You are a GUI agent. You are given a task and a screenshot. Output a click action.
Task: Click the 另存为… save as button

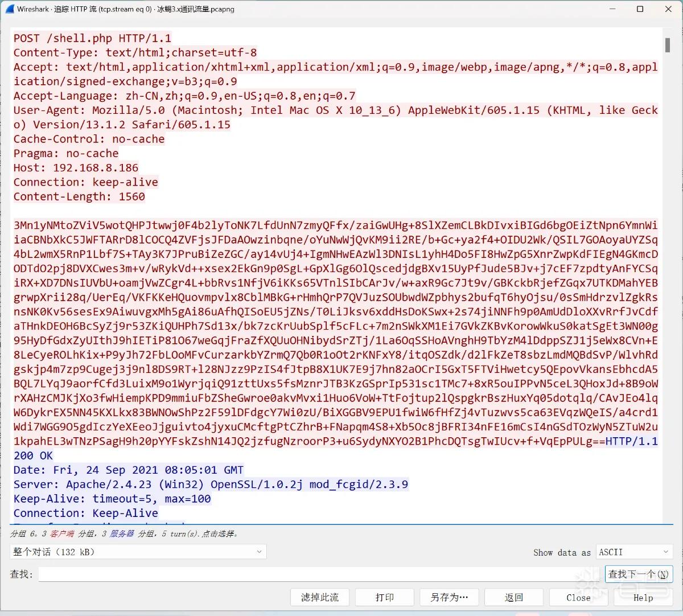[449, 597]
